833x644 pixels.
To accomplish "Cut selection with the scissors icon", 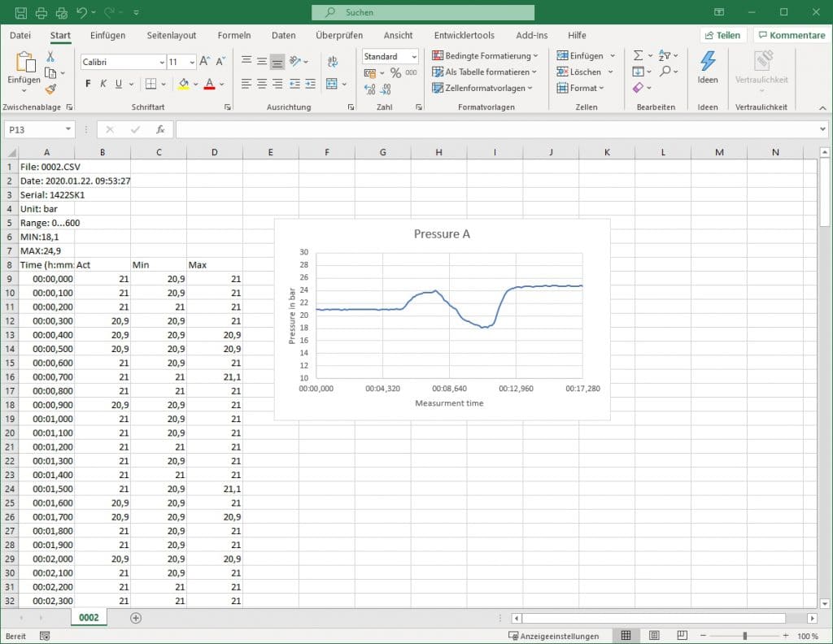I will [50, 56].
